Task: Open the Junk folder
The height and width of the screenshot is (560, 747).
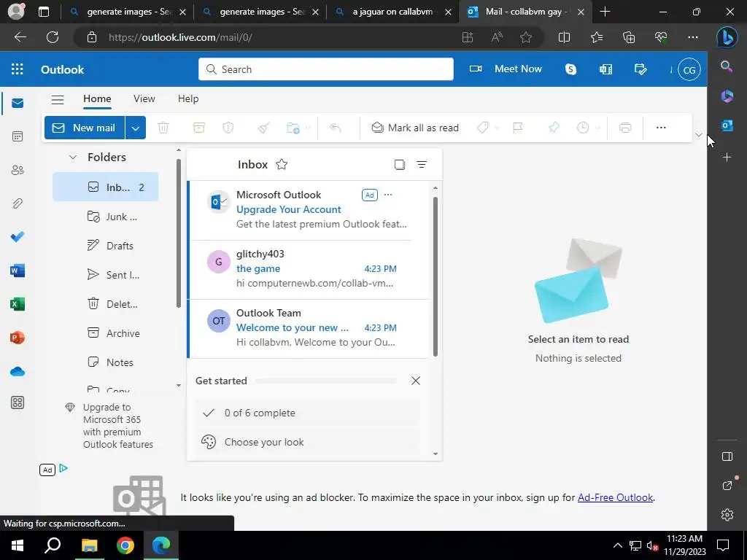Action: click(x=105, y=217)
